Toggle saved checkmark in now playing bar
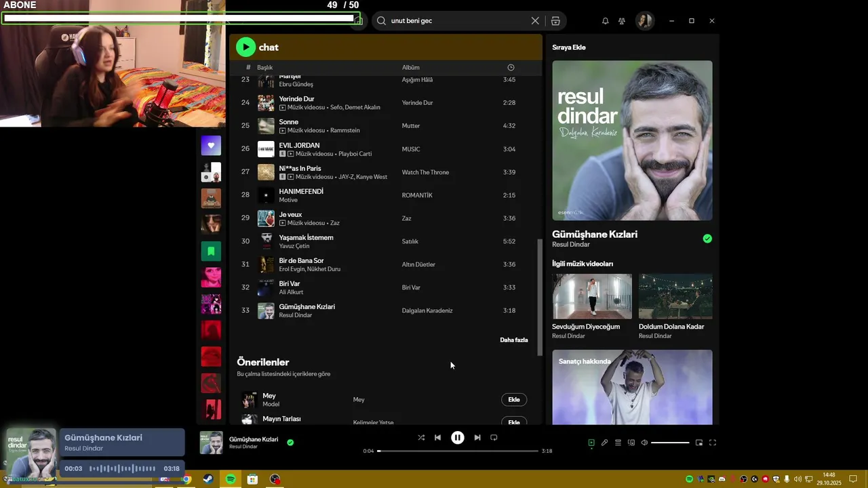This screenshot has width=868, height=488. pyautogui.click(x=290, y=443)
